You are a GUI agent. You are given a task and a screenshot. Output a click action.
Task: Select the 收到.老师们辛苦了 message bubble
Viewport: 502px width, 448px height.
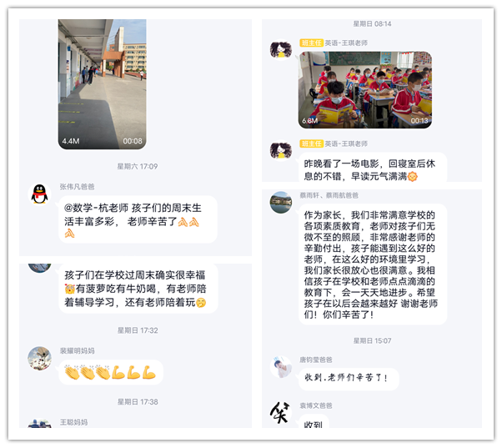point(349,379)
